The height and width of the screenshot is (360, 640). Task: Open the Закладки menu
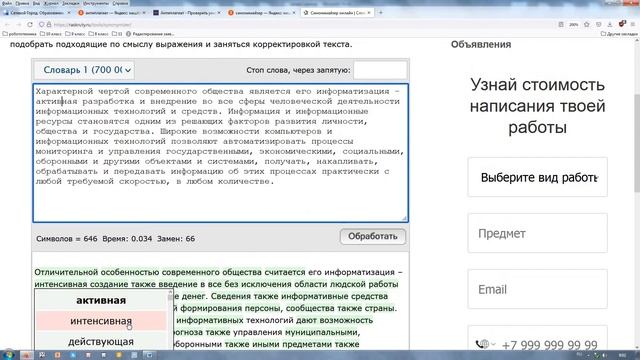coord(71,3)
